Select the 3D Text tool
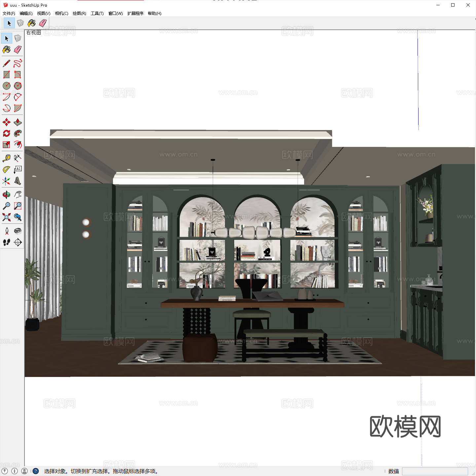Screen dimensions: 476x476 pos(18,181)
